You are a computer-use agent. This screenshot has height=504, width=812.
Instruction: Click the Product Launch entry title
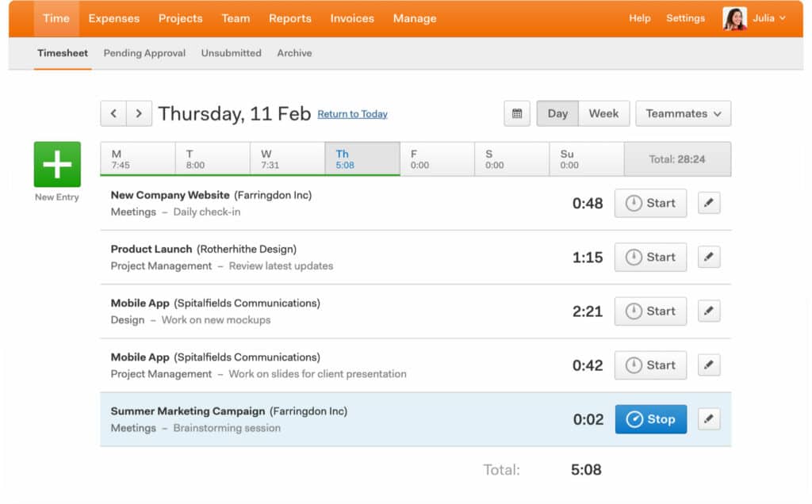point(151,249)
